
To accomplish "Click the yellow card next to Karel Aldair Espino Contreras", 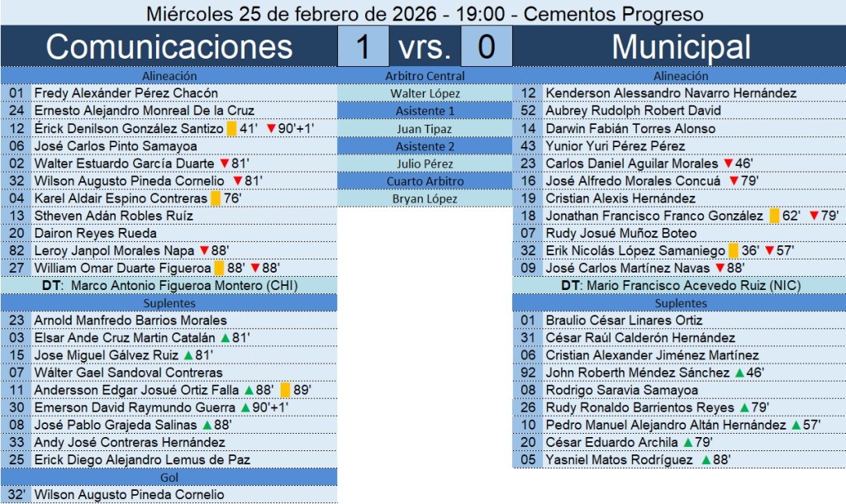I will click(216, 198).
